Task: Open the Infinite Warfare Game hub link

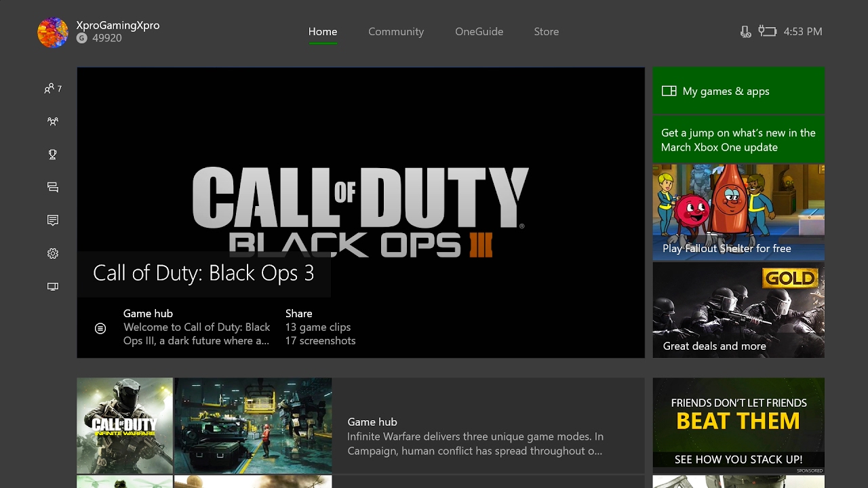Action: [475, 436]
